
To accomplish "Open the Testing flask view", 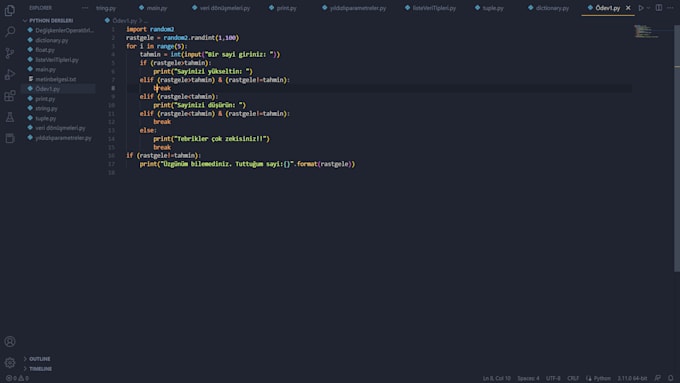I will (10, 117).
